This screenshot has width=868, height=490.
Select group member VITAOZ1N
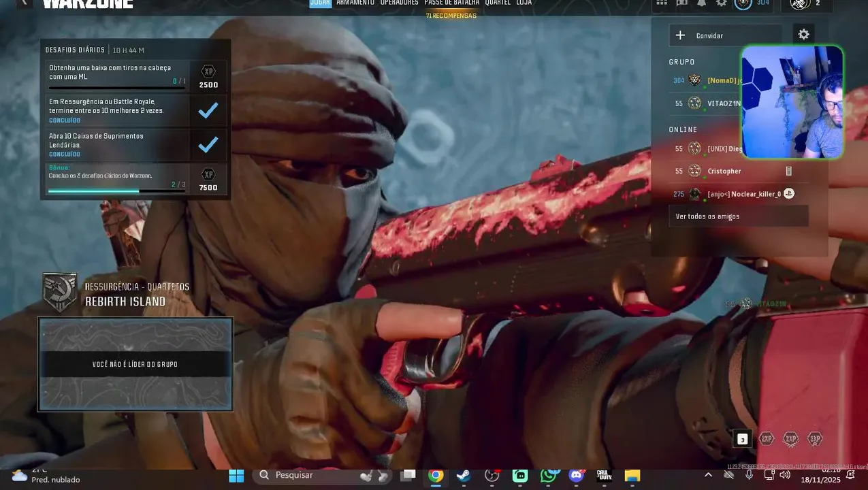tap(706, 103)
